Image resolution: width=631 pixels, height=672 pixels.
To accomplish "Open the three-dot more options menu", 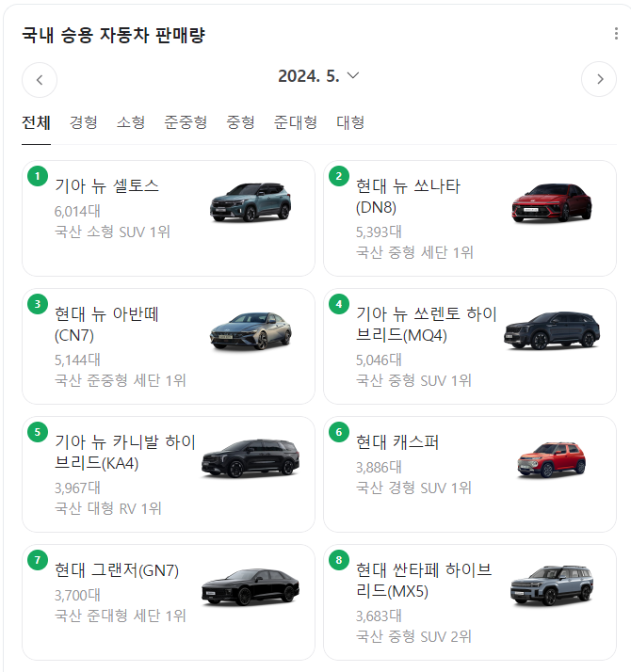I will [x=616, y=34].
